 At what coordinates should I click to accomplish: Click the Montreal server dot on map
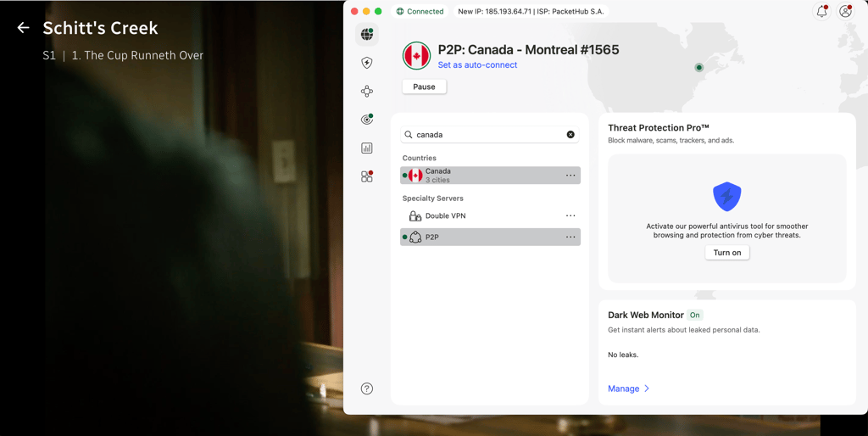click(699, 68)
